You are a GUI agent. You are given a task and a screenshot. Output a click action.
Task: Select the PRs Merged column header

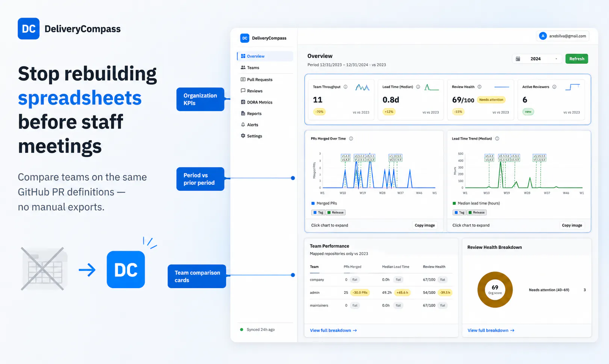click(352, 267)
